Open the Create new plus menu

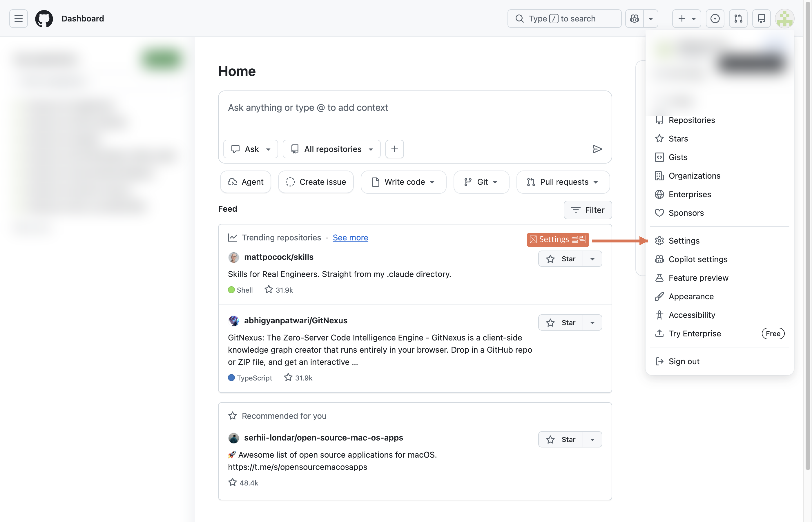pos(687,18)
